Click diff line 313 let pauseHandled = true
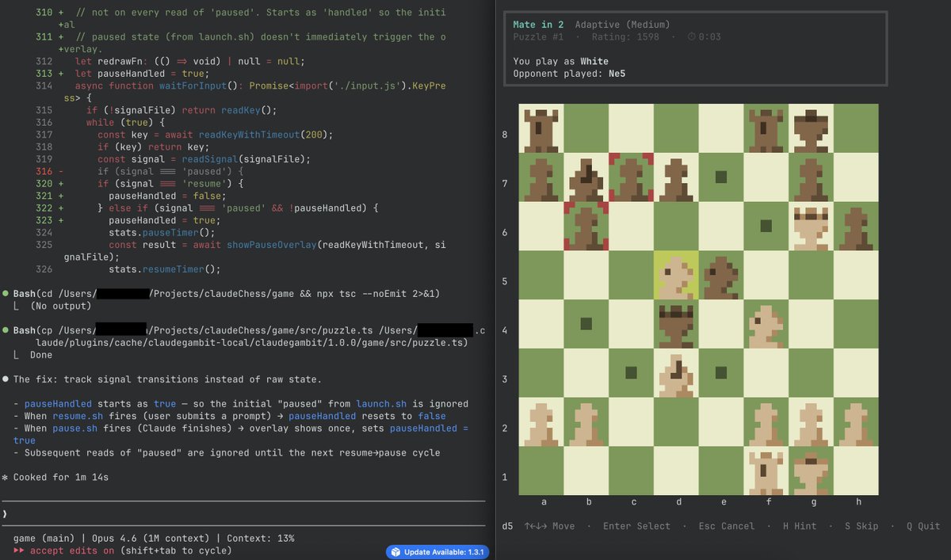The width and height of the screenshot is (951, 560). 123,73
